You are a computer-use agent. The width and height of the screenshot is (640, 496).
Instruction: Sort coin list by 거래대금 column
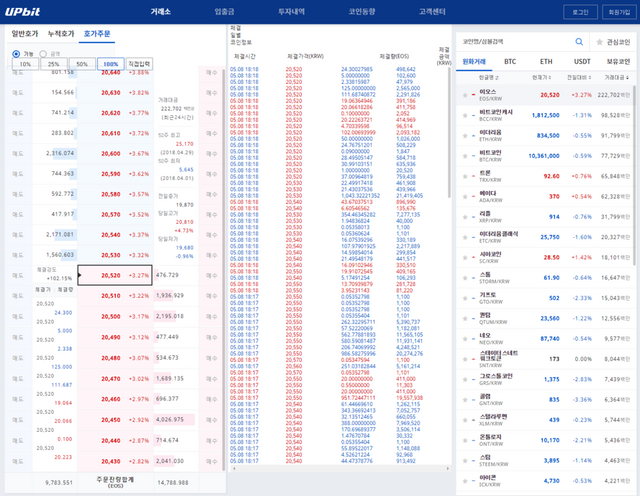click(x=617, y=78)
